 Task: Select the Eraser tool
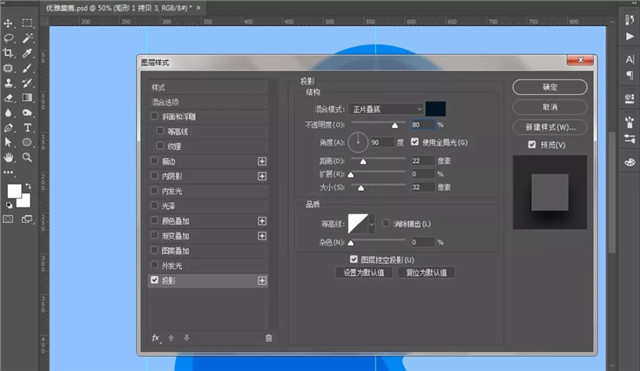[x=8, y=98]
